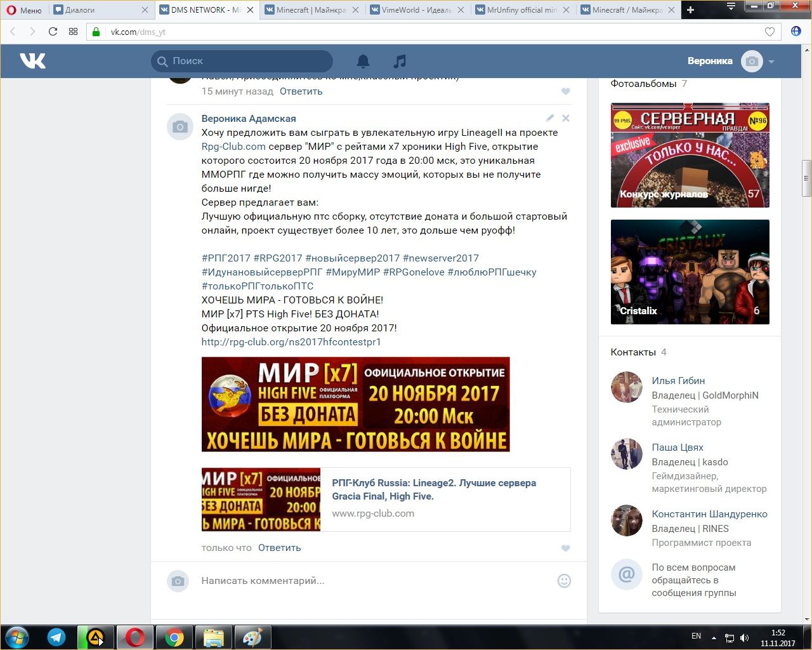Viewport: 812px width, 650px height.
Task: Open the Speed Dial grid icon
Action: (x=73, y=32)
